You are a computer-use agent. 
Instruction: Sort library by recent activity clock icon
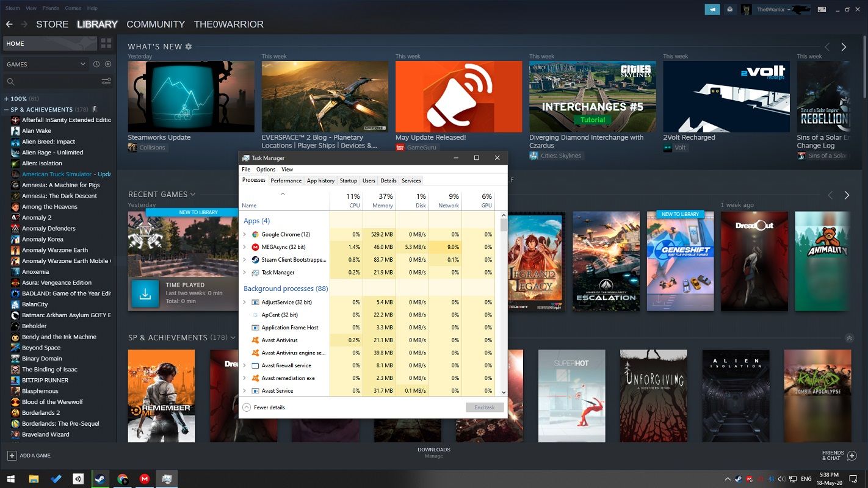coord(96,64)
